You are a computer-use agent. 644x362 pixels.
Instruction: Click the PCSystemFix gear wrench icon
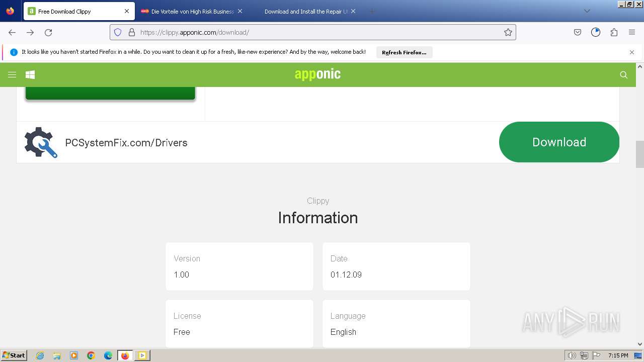click(x=41, y=142)
